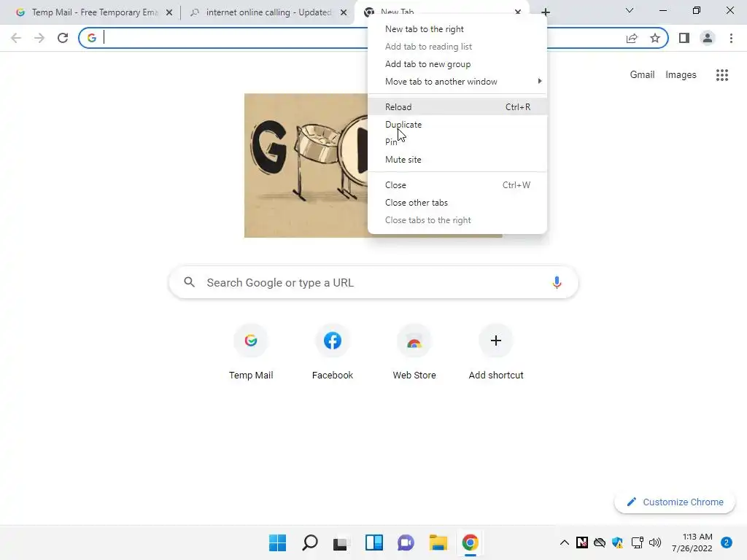Click the Search Google or type a URL box
747x560 pixels.
373,282
